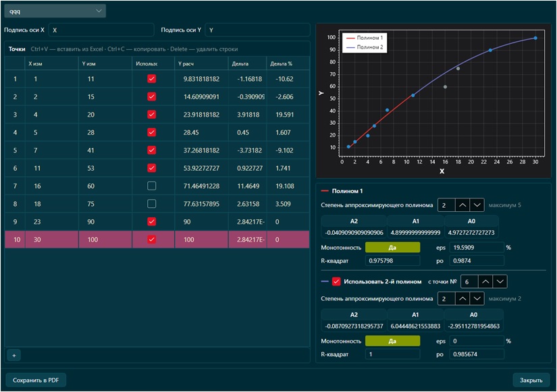Click the data point at X=30 on chart
557x392 pixels.
pos(535,38)
